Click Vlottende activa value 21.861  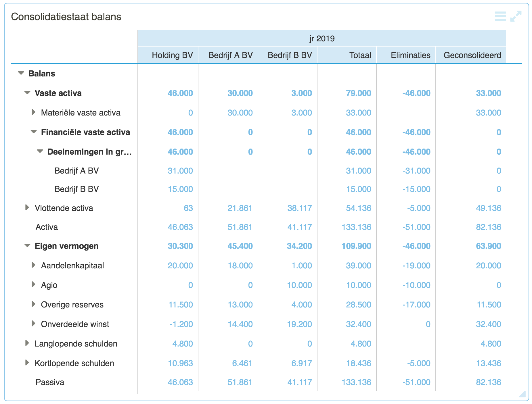(240, 208)
